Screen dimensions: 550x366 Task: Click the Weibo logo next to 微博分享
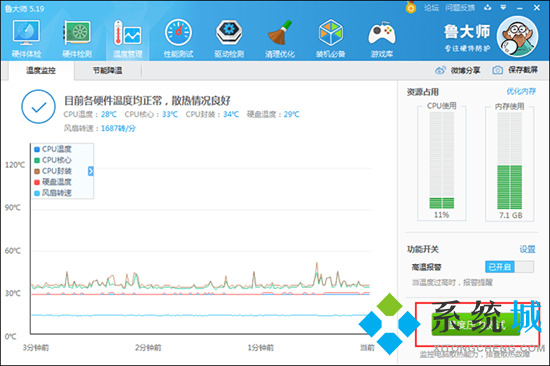(440, 70)
